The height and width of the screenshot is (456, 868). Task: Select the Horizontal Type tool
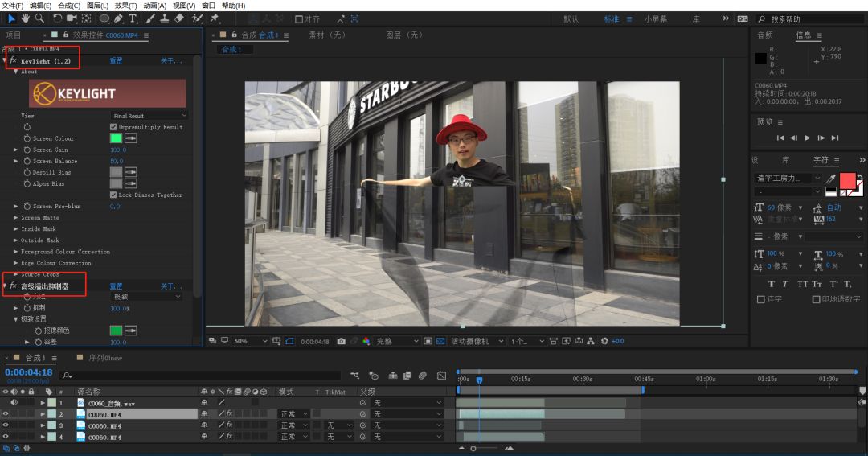click(133, 18)
